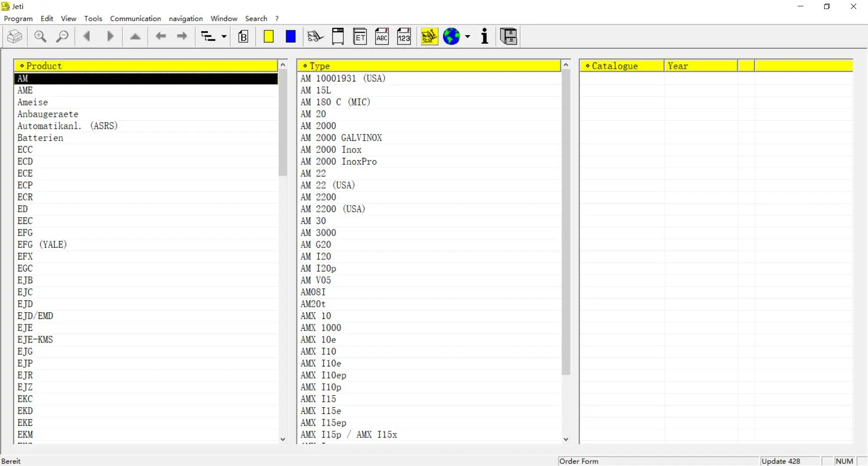Screen dimensions: 868x466
Task: Select AM 10001931 (USA) type
Action: pos(429,78)
